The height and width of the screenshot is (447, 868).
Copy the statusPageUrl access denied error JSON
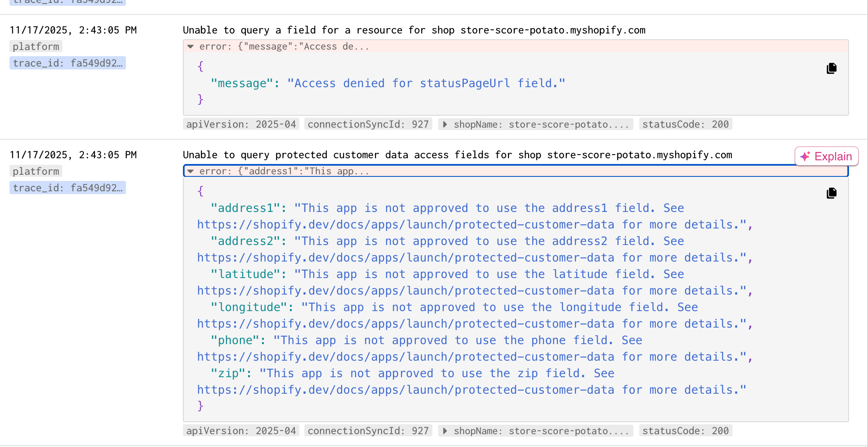click(831, 69)
